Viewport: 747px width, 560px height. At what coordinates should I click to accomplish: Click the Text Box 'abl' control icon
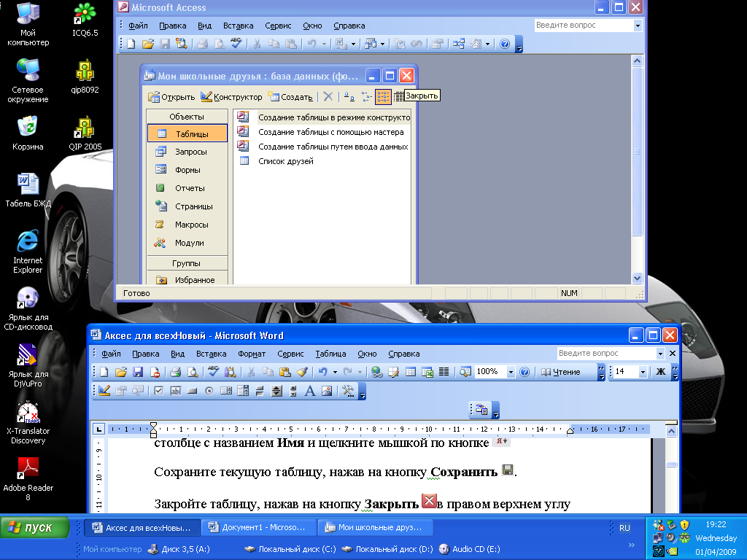[x=176, y=391]
